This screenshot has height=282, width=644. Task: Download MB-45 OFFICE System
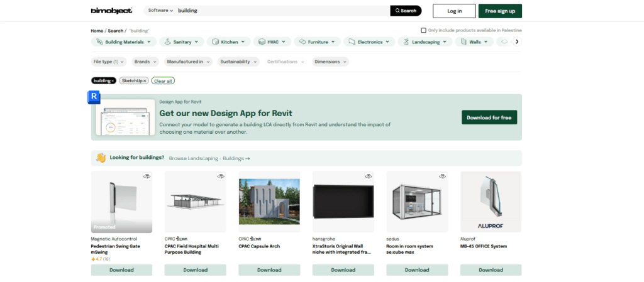[491, 269]
